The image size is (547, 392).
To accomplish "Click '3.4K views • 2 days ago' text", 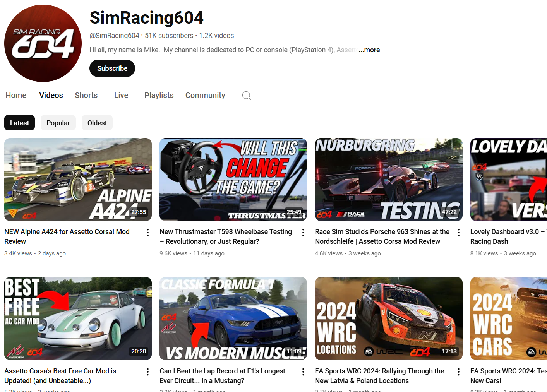I will 35,253.
